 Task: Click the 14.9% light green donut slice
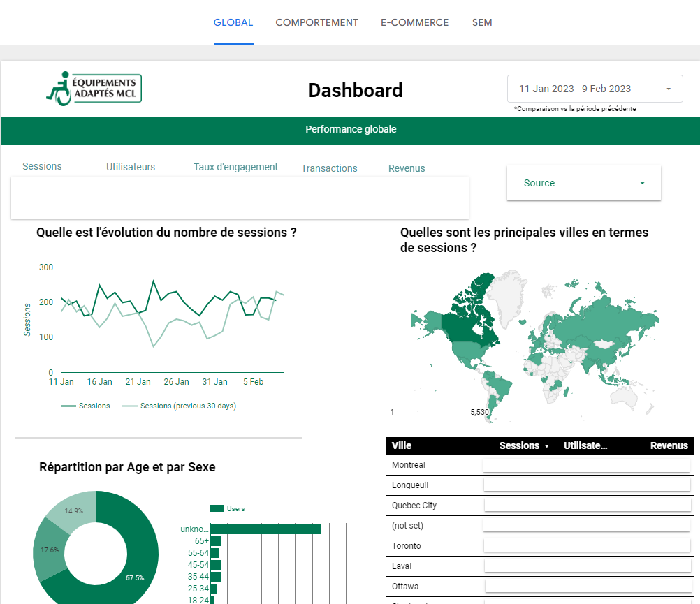[73, 510]
